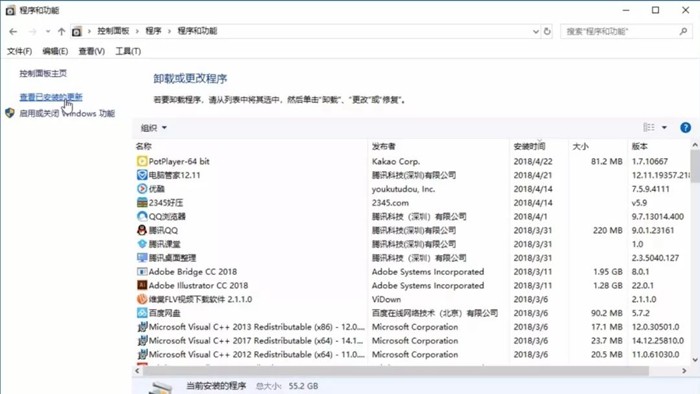
Task: Open 启用或关闭 Windows 功能 link
Action: [x=67, y=113]
